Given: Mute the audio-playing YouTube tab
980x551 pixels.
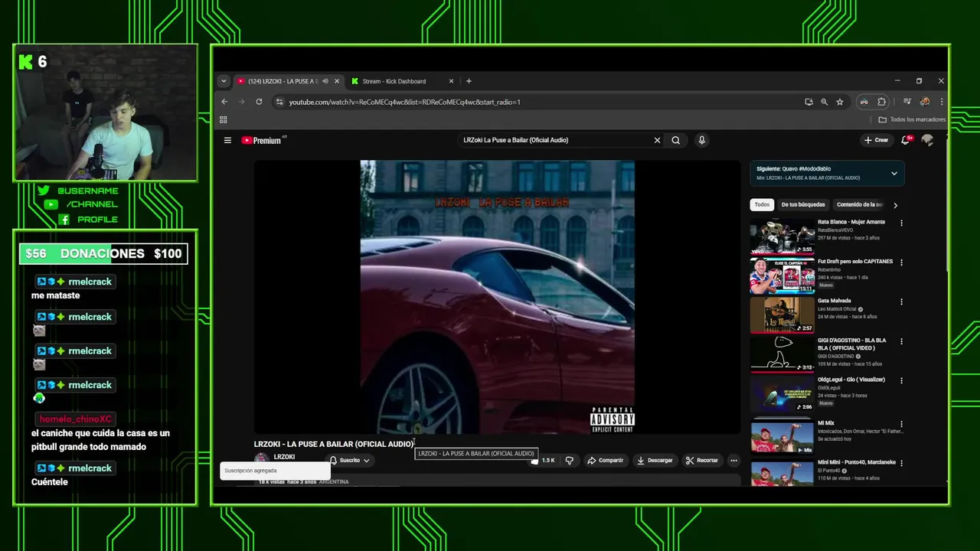Looking at the screenshot, I should [325, 81].
